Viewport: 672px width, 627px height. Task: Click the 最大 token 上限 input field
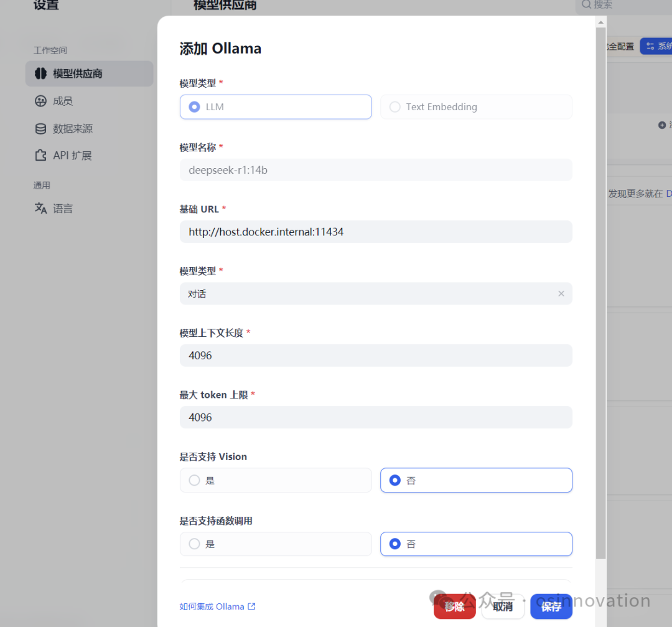coord(376,417)
